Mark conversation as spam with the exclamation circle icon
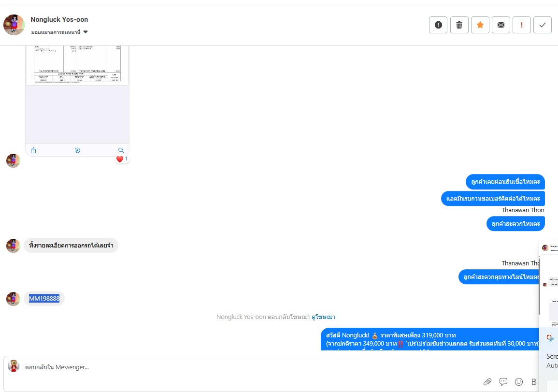This screenshot has width=558, height=392. 438,25
